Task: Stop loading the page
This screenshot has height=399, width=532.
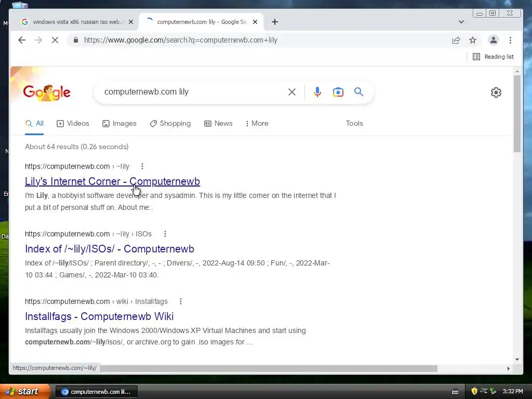Action: (x=55, y=40)
